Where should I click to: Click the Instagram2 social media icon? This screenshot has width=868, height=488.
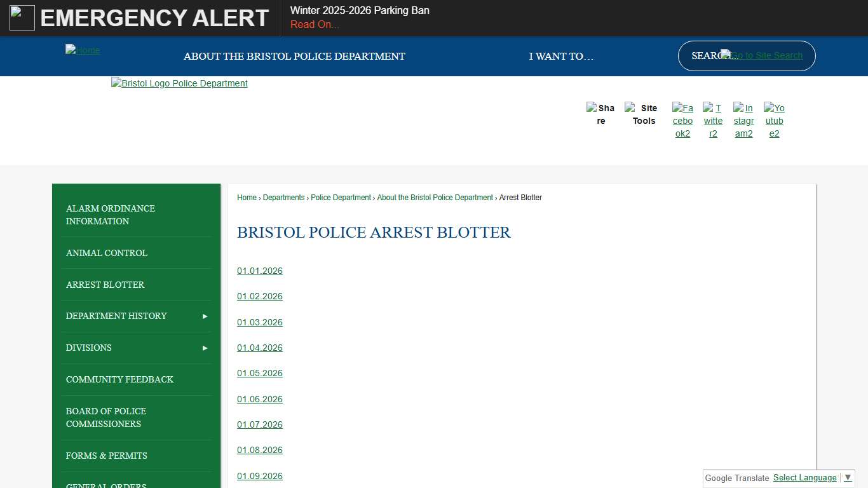(x=743, y=121)
